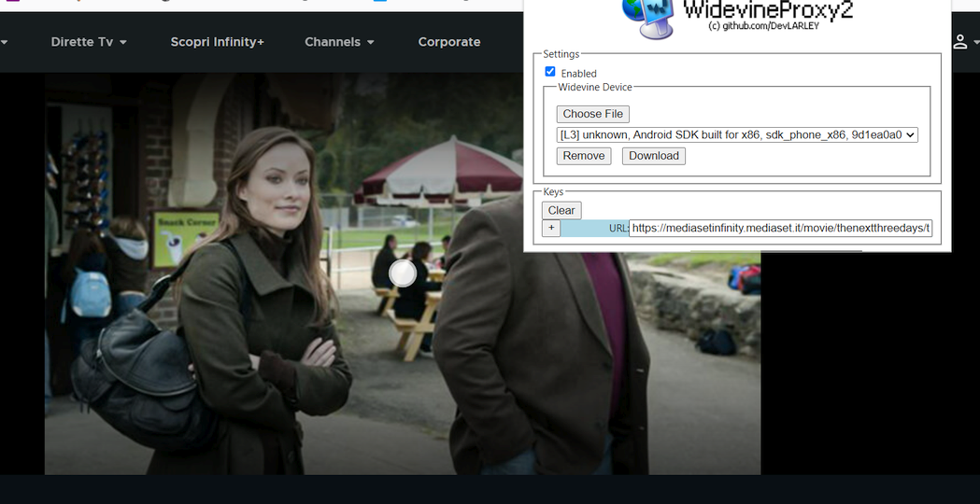Open the Scopri Infinity+ menu item
The width and height of the screenshot is (980, 504).
click(x=218, y=42)
